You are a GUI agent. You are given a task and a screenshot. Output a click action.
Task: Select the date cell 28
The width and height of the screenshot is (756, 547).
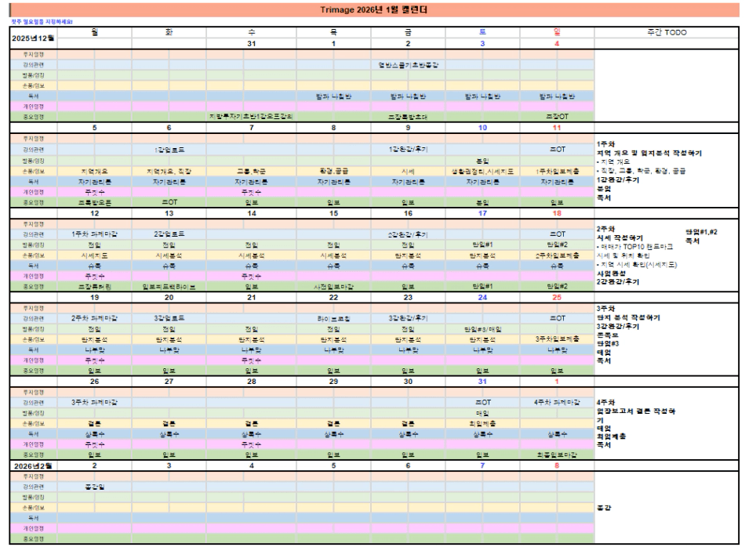point(252,381)
